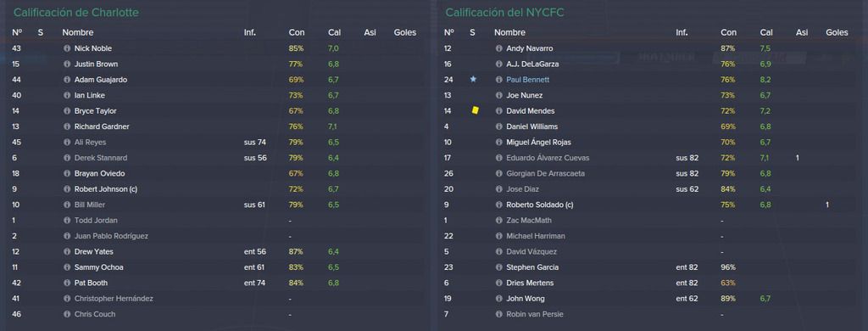
Task: Sort NYCFC table by Goles column
Action: click(837, 33)
